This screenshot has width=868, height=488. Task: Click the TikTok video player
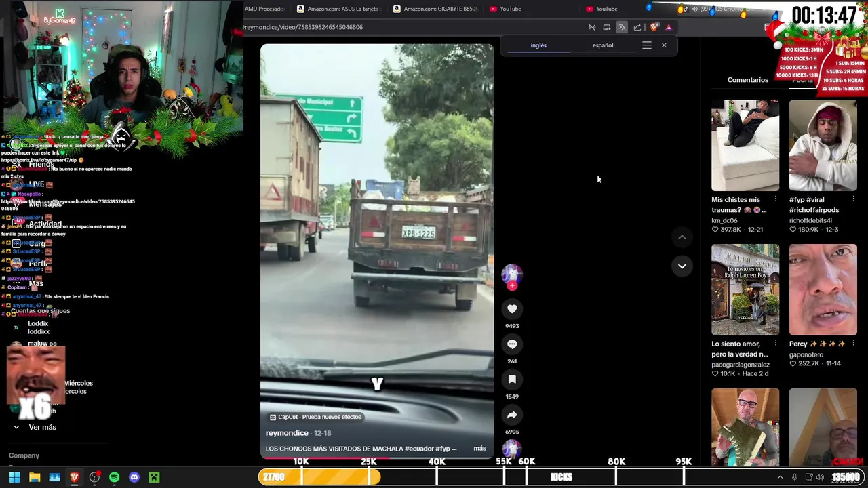(x=377, y=251)
